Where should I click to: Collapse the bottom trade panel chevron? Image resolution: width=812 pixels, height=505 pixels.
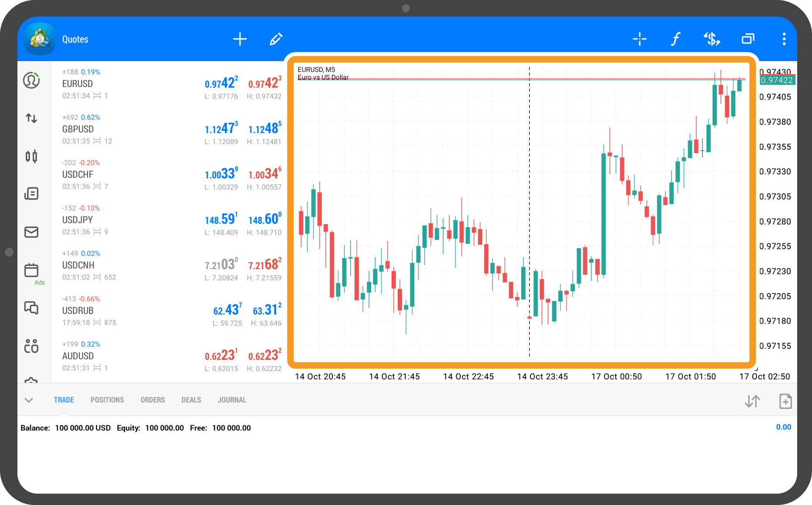click(x=29, y=400)
